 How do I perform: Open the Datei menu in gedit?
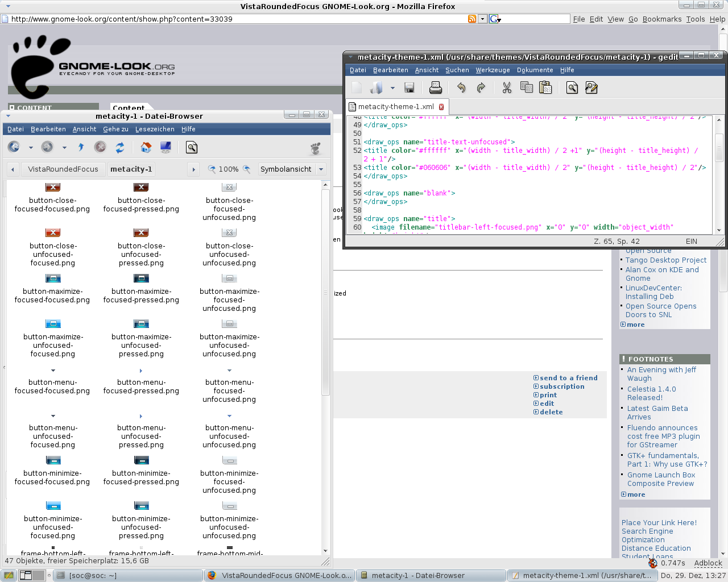point(358,70)
